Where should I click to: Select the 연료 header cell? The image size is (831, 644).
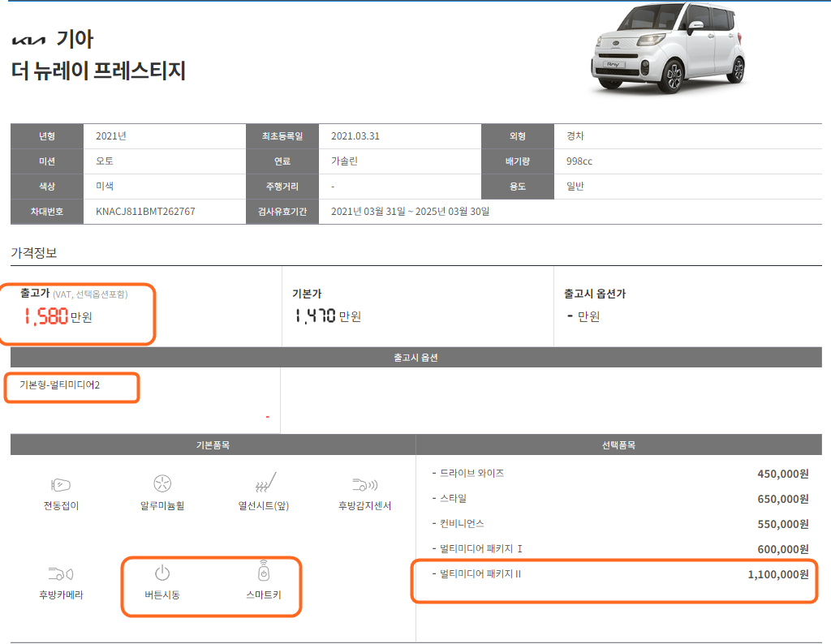click(x=282, y=161)
